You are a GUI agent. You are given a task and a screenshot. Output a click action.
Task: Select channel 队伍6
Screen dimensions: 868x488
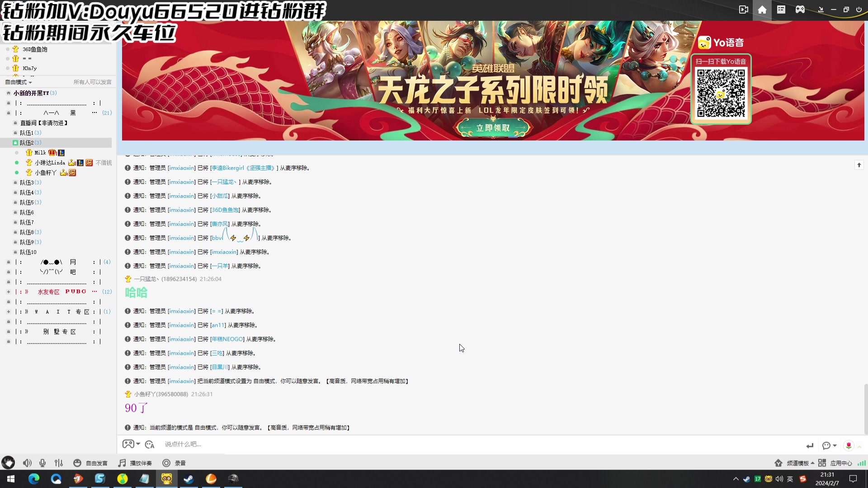[27, 212]
